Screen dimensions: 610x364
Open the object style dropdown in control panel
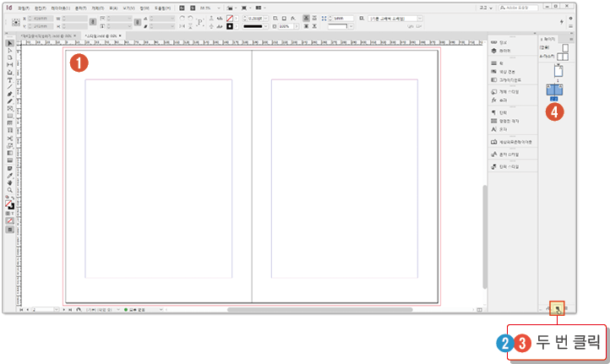(x=420, y=19)
